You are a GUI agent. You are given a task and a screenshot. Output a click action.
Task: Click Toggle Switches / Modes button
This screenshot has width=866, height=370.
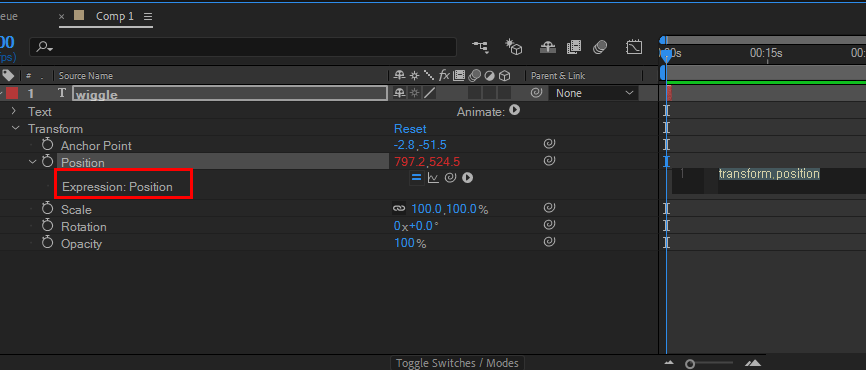click(457, 363)
